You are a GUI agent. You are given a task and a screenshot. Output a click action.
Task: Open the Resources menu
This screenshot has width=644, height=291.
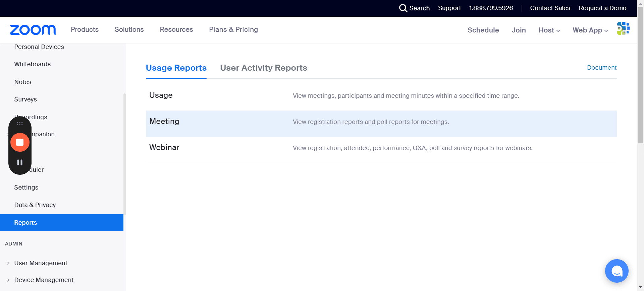(x=176, y=29)
